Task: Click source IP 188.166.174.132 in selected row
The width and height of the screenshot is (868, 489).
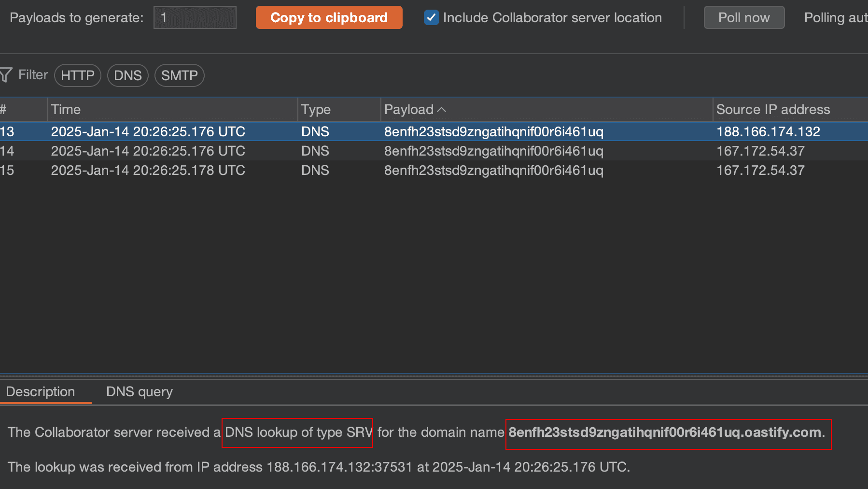Action: pos(768,131)
